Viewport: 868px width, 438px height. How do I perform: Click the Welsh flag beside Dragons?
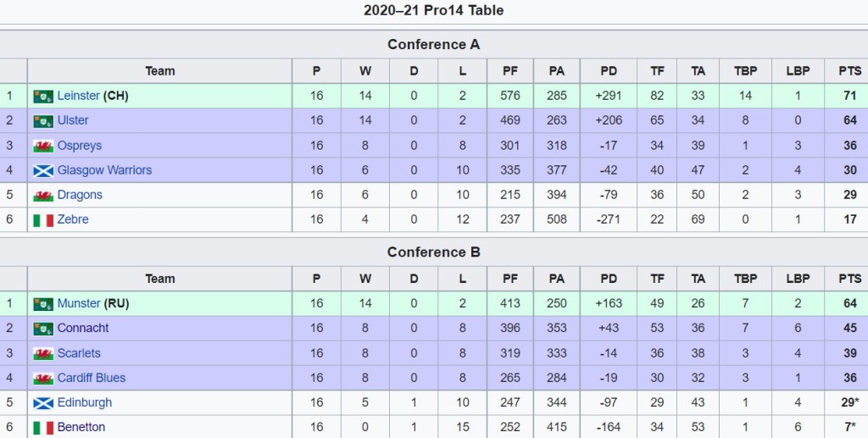43,196
